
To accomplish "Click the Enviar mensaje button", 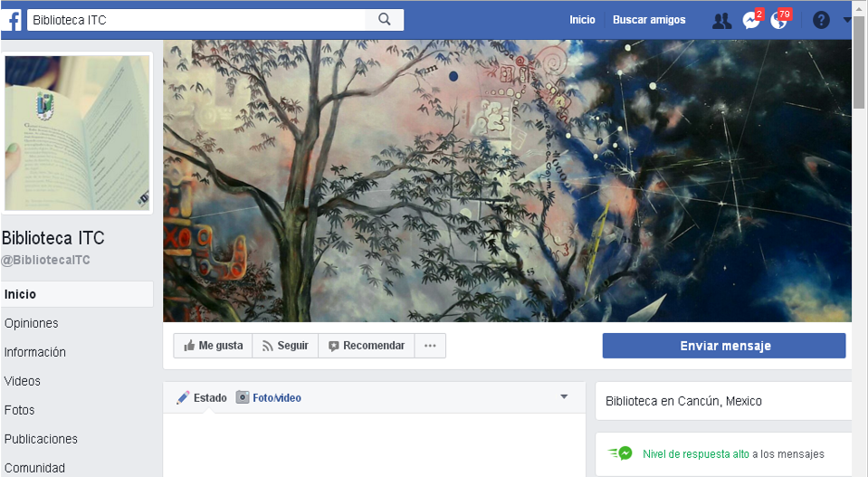I will tap(724, 346).
